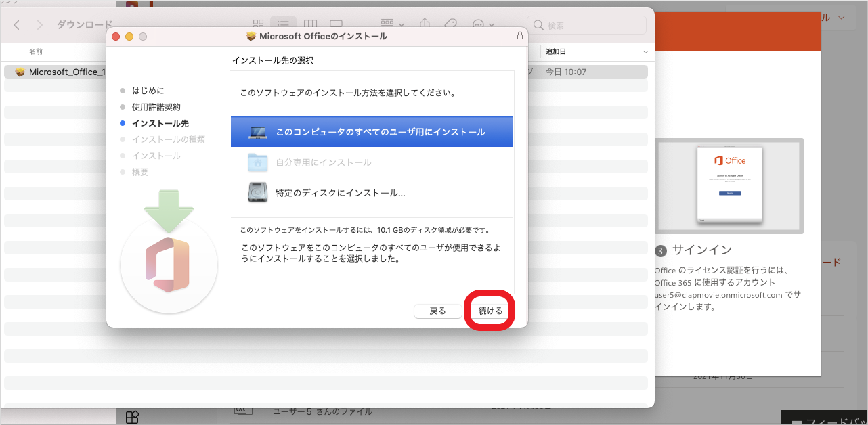Switch Finder to column view

click(309, 25)
